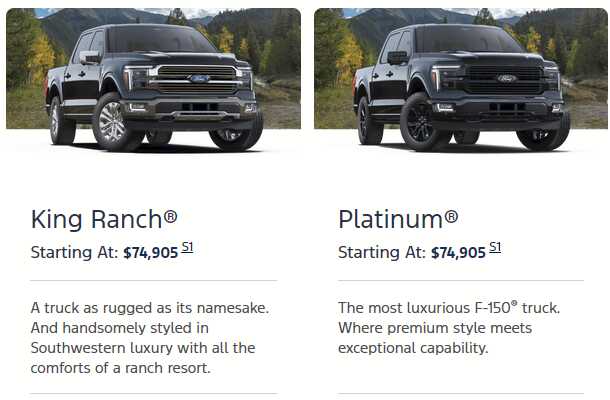This screenshot has width=610, height=400.
Task: Select the King Ranch heading
Action: tap(104, 219)
